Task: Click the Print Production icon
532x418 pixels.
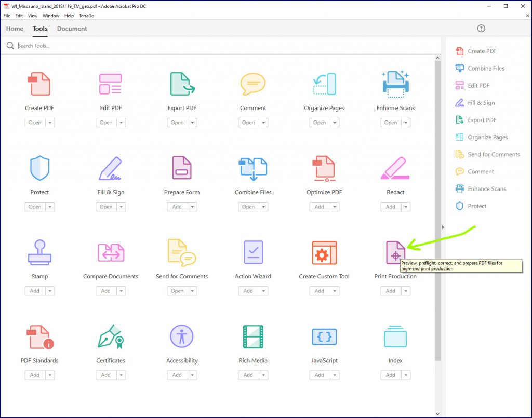Action: pyautogui.click(x=395, y=252)
